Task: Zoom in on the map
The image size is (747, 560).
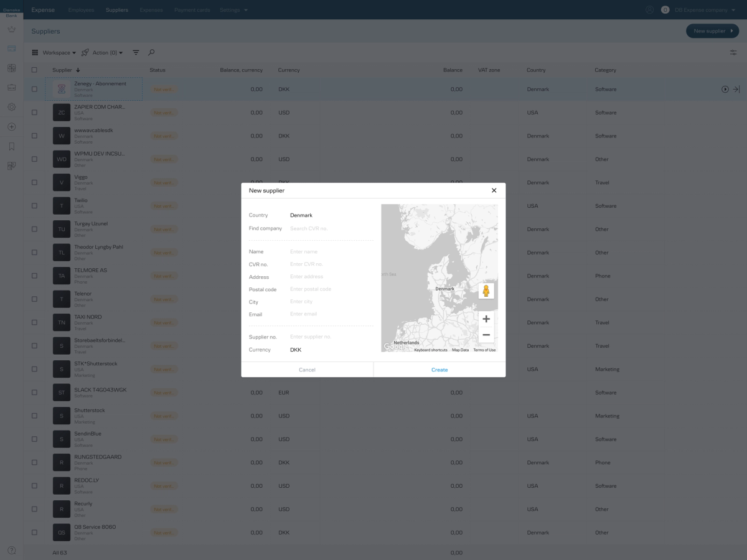Action: 486,319
